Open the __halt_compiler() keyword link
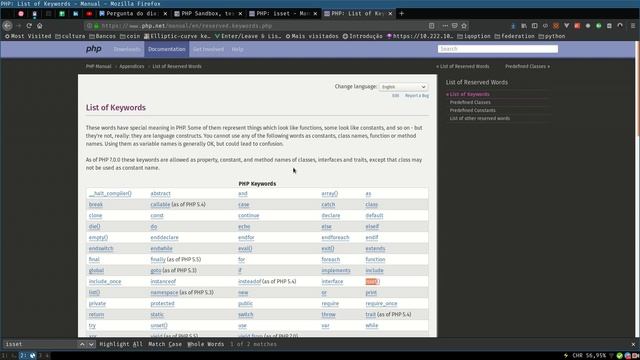The width and height of the screenshot is (640, 360). (110, 193)
